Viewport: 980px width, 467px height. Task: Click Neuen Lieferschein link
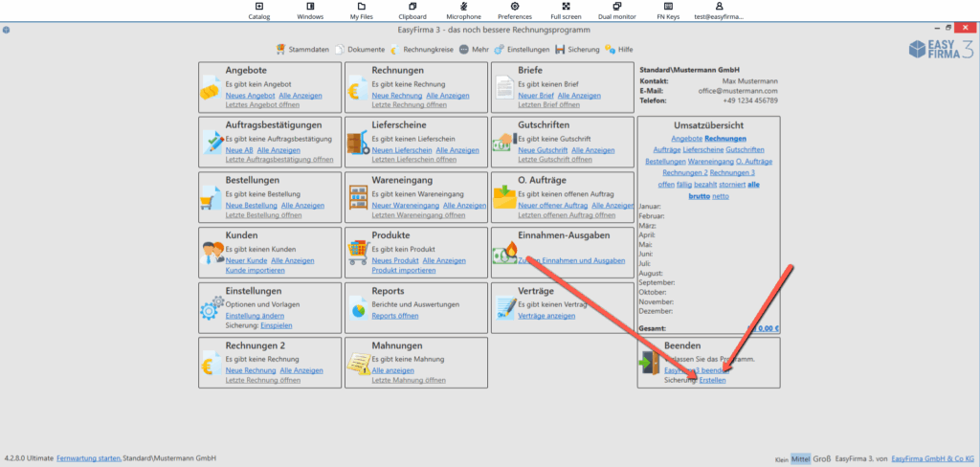[x=402, y=150]
